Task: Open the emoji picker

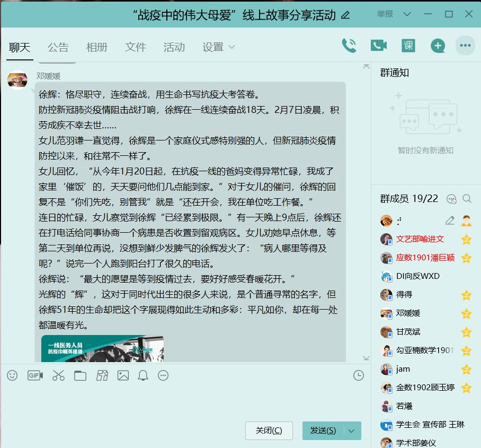Action: (x=12, y=375)
